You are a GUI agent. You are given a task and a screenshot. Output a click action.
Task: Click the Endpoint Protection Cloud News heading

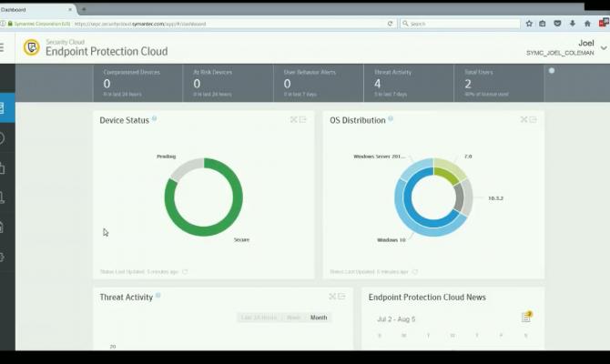pyautogui.click(x=427, y=297)
